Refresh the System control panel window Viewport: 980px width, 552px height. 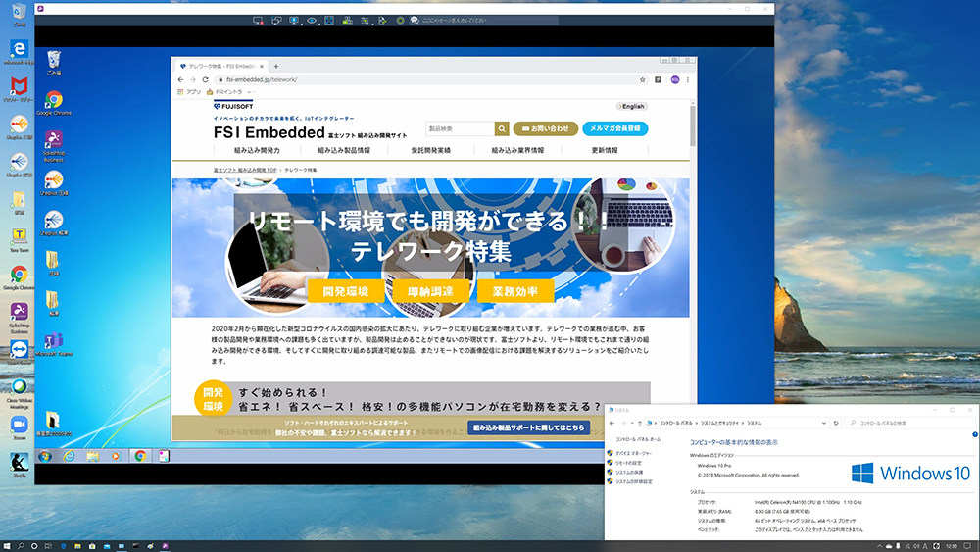tap(836, 424)
